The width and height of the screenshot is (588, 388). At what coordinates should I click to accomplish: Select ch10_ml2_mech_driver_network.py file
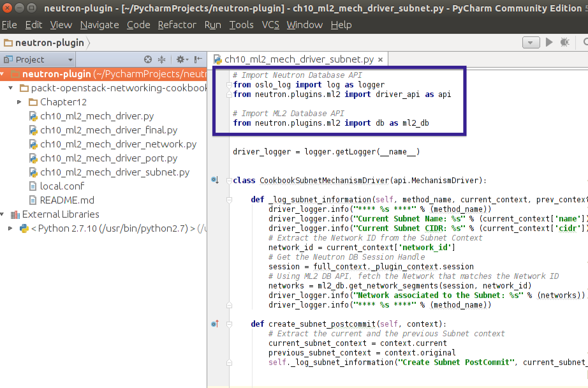(118, 144)
